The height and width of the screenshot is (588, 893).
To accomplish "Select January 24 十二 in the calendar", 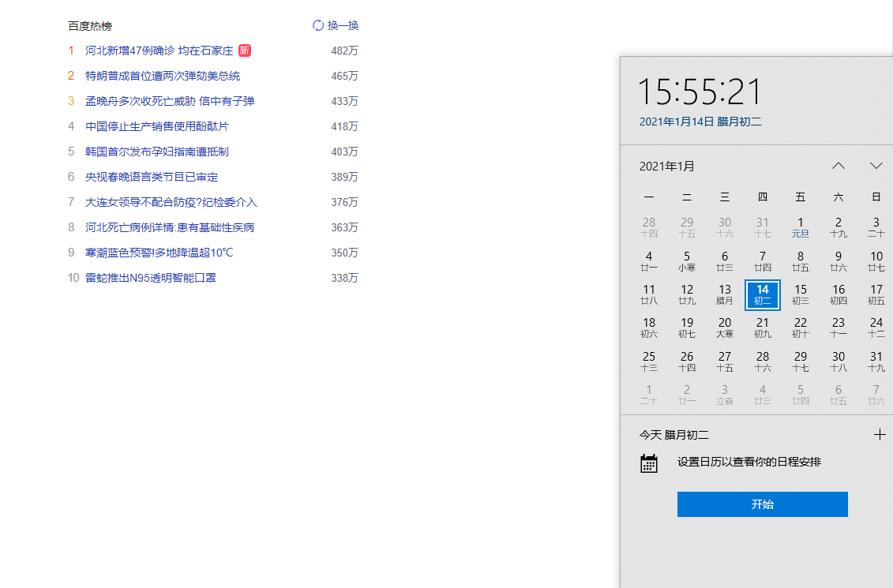I will tap(876, 328).
